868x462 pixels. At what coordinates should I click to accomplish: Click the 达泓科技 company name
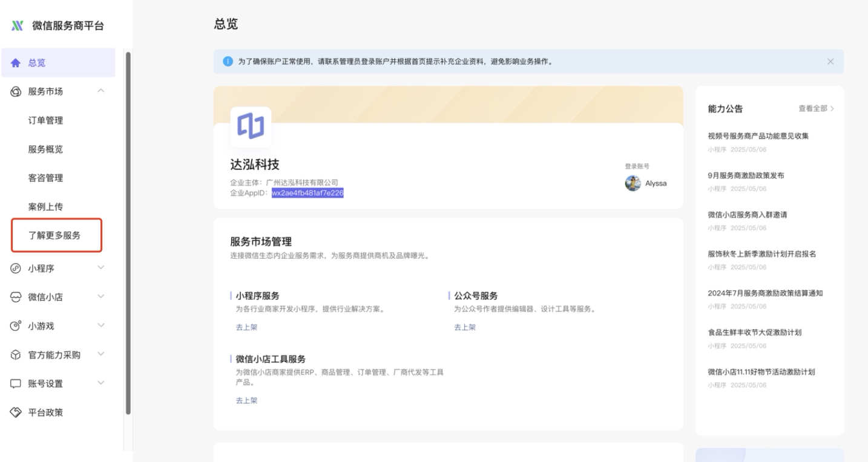click(x=255, y=165)
